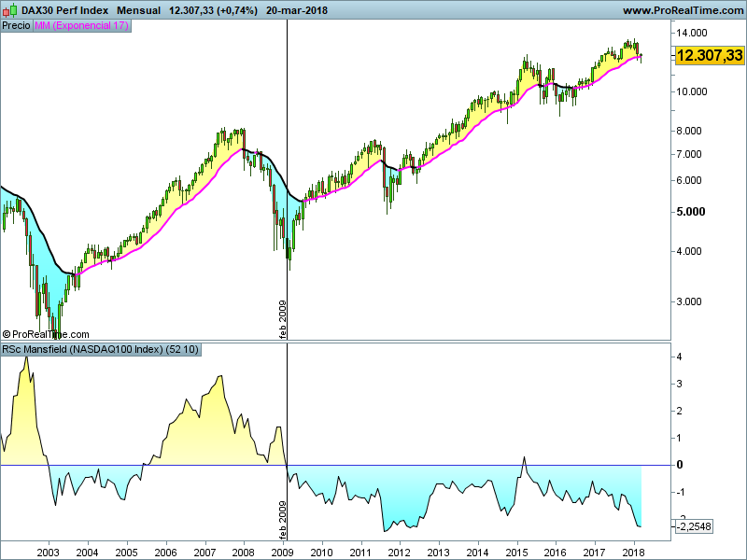
Task: Click the 2012 label on time axis
Action: [400, 552]
